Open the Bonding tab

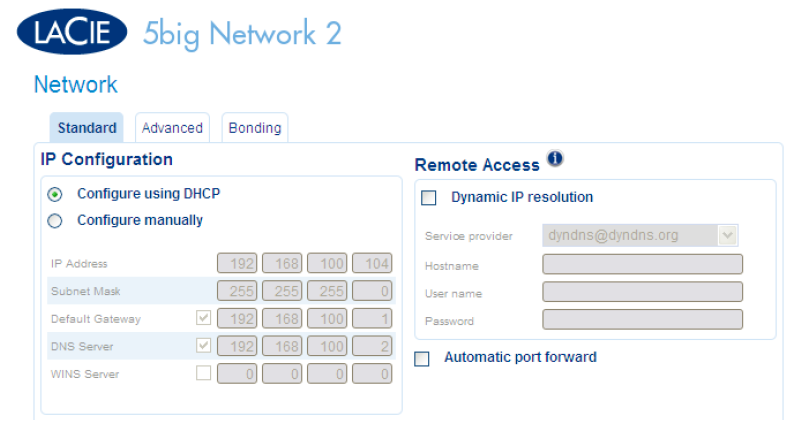tap(255, 128)
